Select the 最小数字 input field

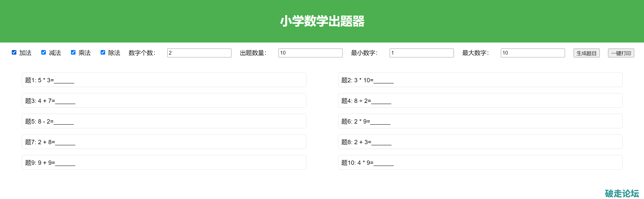pyautogui.click(x=421, y=53)
